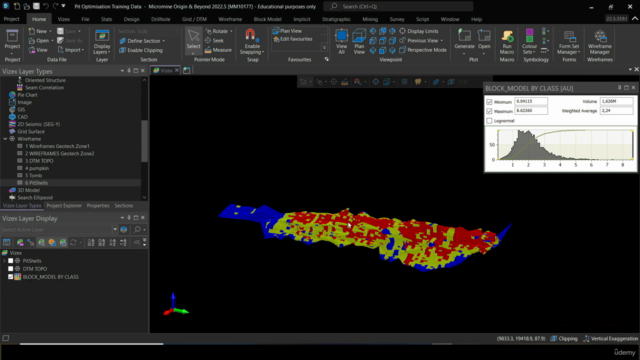Click the histogram chart in AU panel

(565, 145)
